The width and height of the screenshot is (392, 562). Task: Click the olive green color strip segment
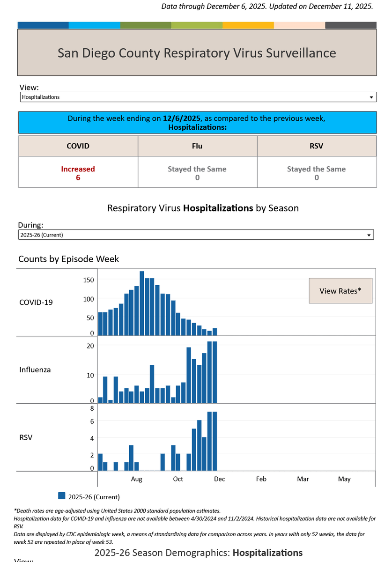pos(146,25)
